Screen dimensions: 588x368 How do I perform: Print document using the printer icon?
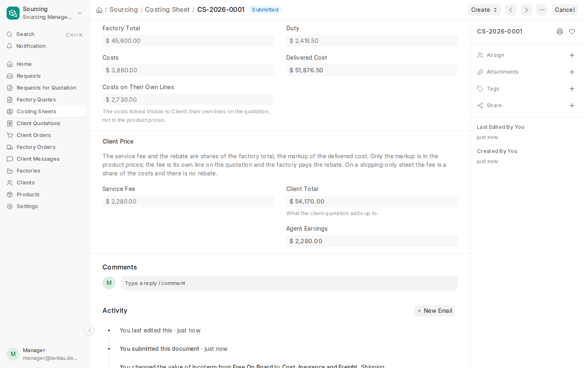[560, 31]
